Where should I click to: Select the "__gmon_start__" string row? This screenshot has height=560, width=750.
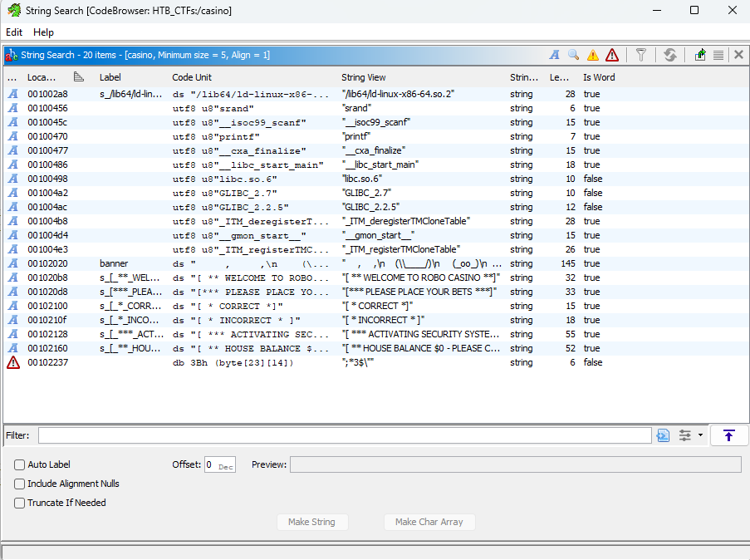376,235
